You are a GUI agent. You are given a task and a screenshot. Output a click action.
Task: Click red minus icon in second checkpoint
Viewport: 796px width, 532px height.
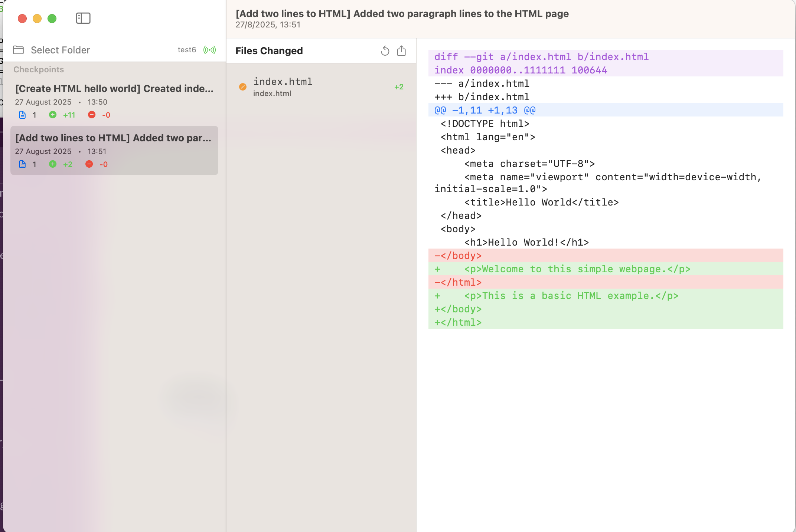click(x=89, y=164)
